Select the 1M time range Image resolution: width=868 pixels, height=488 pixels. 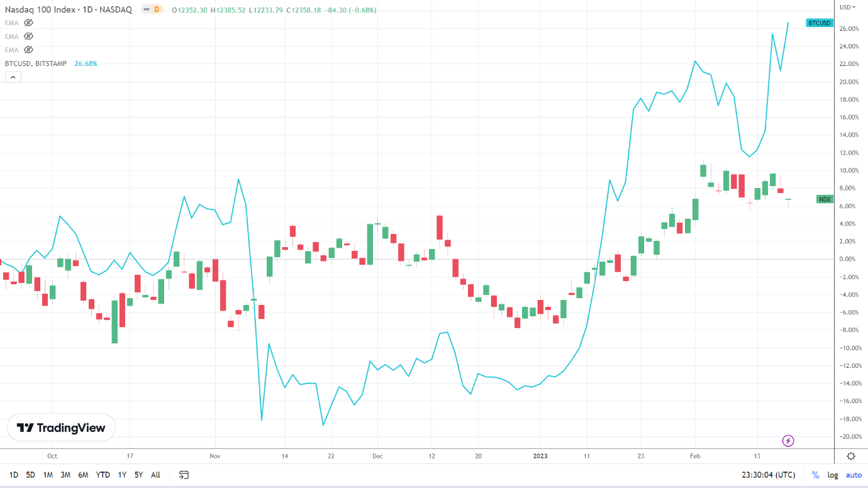48,475
